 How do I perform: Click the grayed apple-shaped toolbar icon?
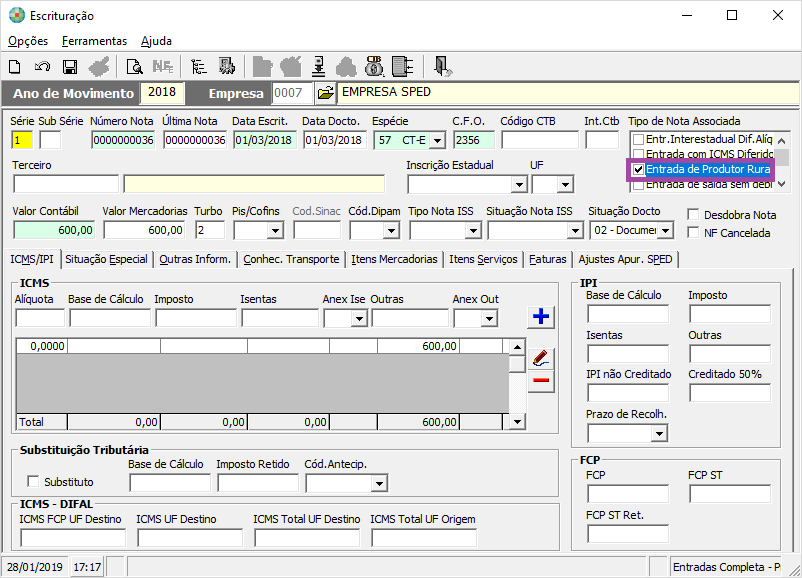click(291, 66)
